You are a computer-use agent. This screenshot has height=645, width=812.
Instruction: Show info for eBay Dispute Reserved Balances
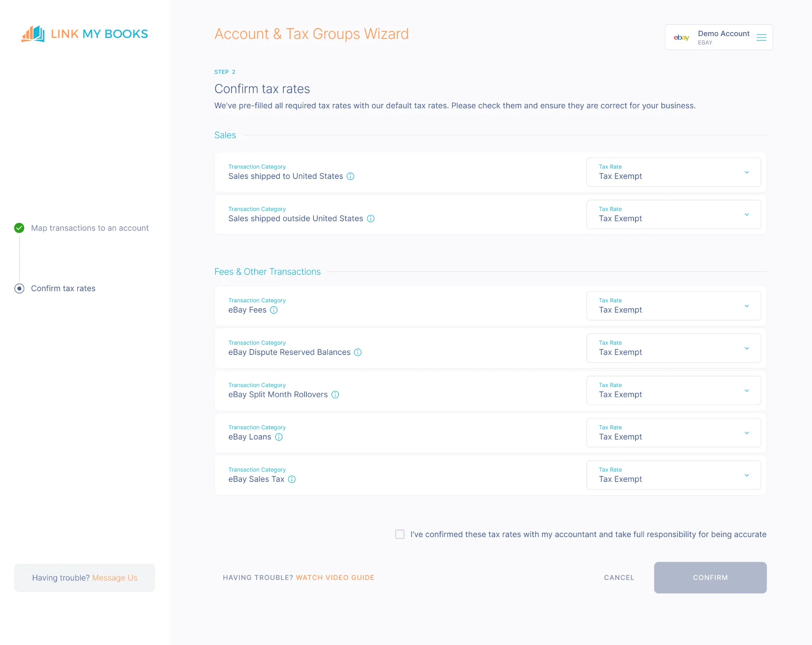(x=358, y=352)
